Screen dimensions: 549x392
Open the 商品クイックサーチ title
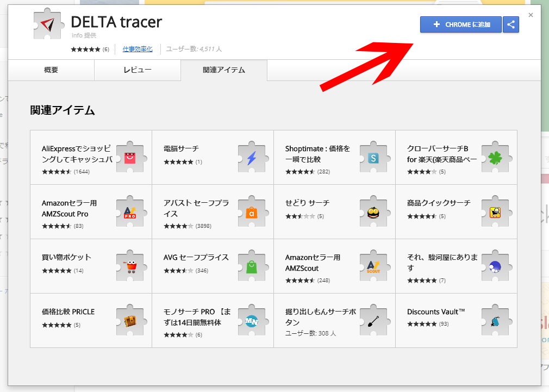click(x=439, y=203)
